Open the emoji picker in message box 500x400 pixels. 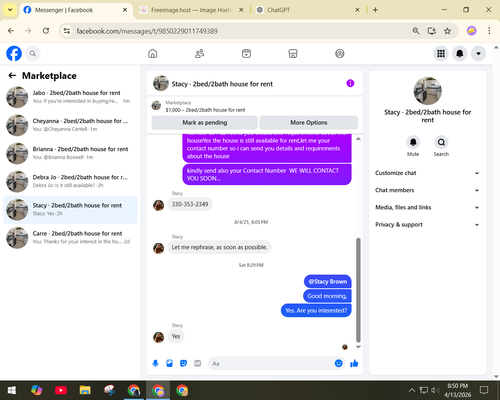pyautogui.click(x=338, y=363)
